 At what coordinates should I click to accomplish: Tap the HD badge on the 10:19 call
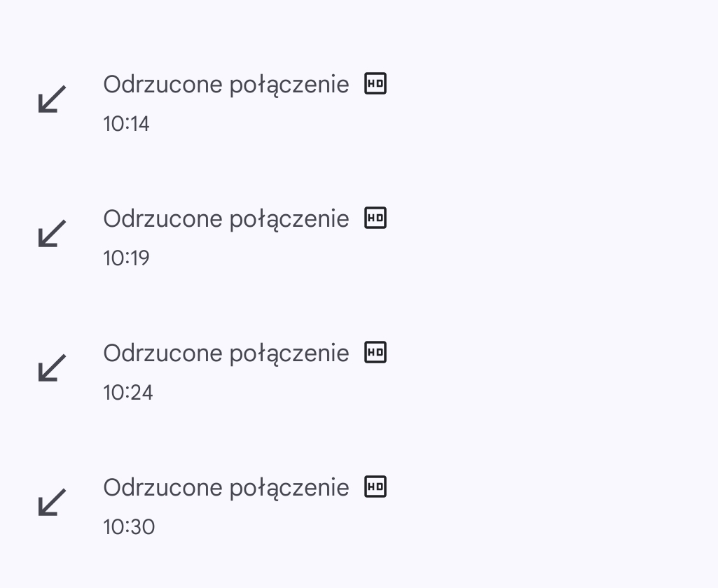pyautogui.click(x=375, y=218)
